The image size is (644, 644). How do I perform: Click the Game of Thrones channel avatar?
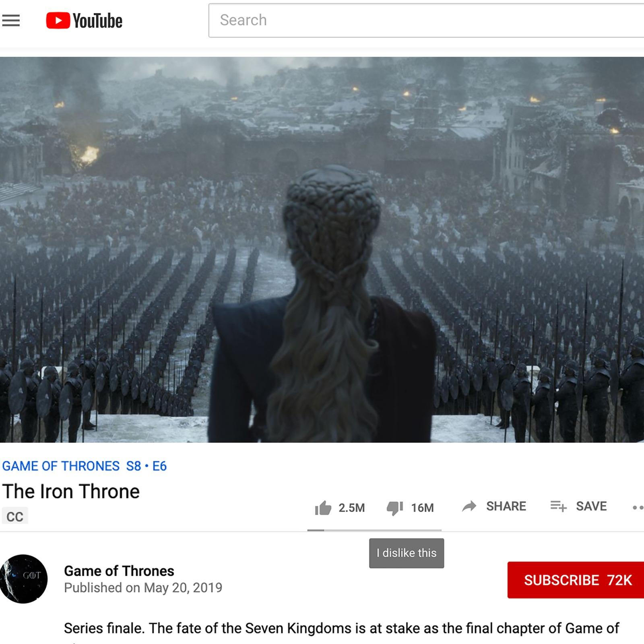pyautogui.click(x=24, y=579)
